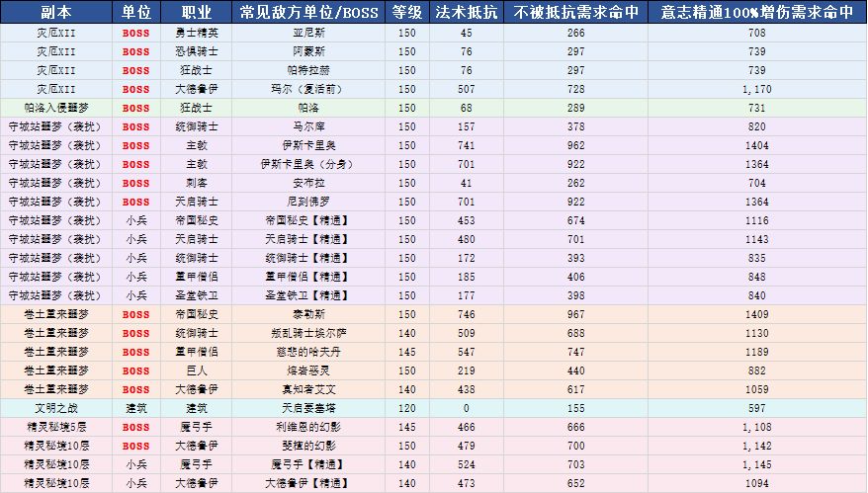Select the 不被抵抗需求命中 header cell
Image resolution: width=868 pixels, height=493 pixels.
click(575, 12)
